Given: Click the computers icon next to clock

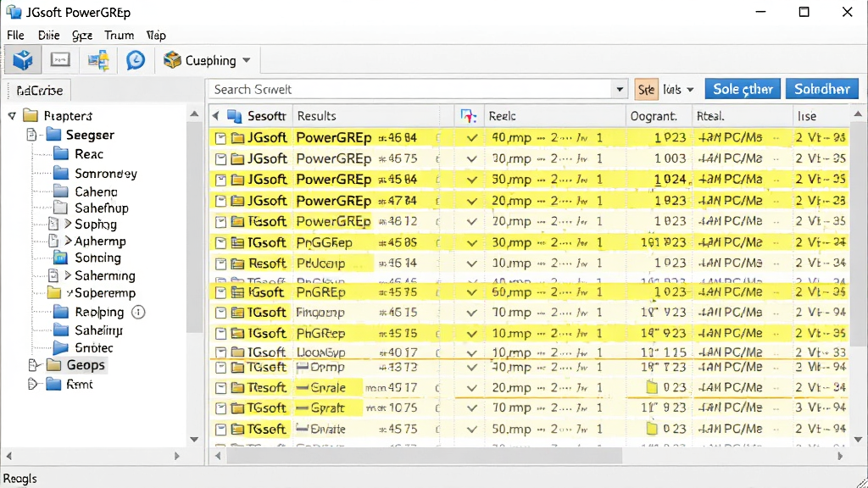Looking at the screenshot, I should (x=98, y=60).
